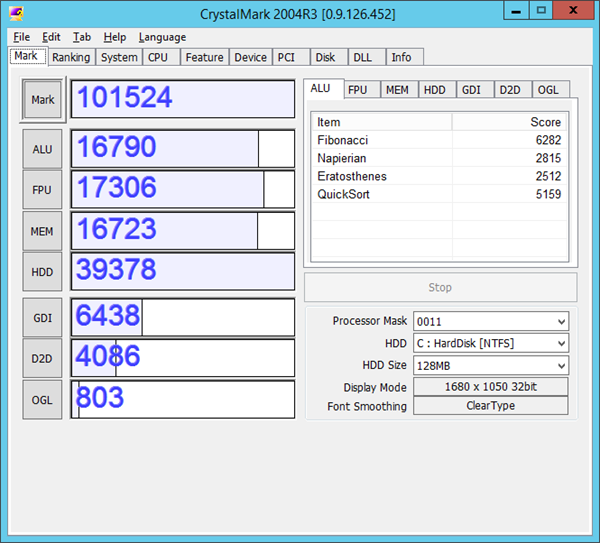Switch to the PCI tab

pyautogui.click(x=291, y=57)
